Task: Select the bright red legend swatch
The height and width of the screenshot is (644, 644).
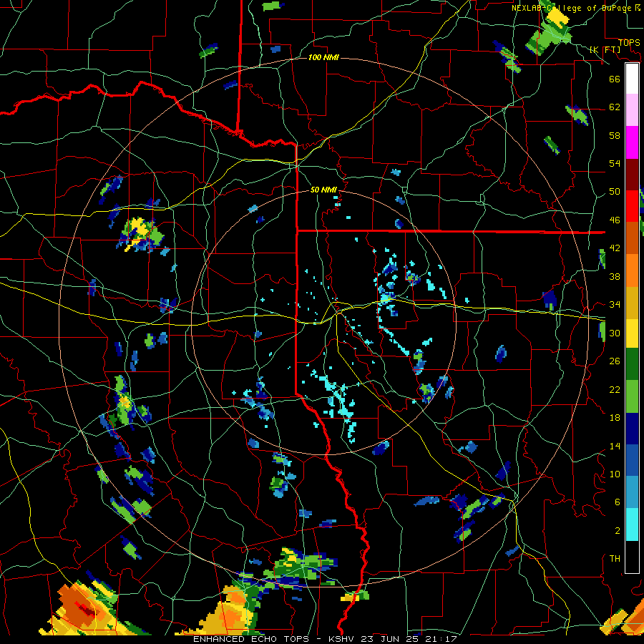Action: pyautogui.click(x=632, y=206)
